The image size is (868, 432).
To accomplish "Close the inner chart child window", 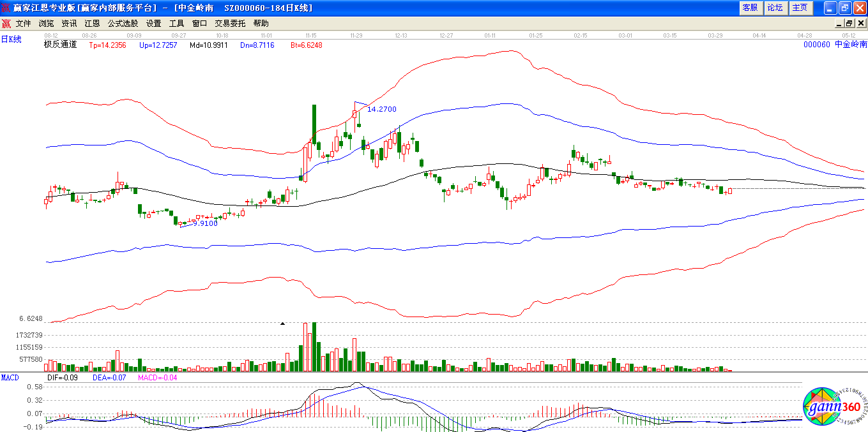I will (860, 23).
